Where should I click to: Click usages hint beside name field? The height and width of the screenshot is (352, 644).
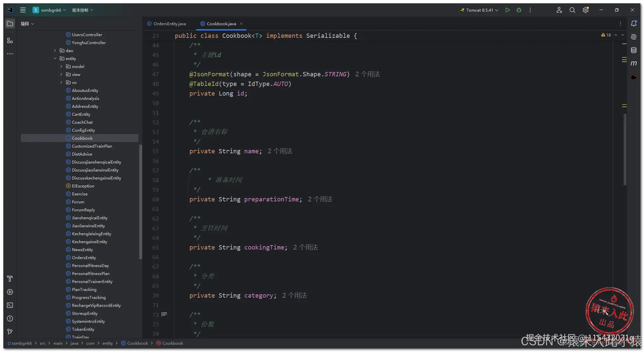(x=280, y=151)
